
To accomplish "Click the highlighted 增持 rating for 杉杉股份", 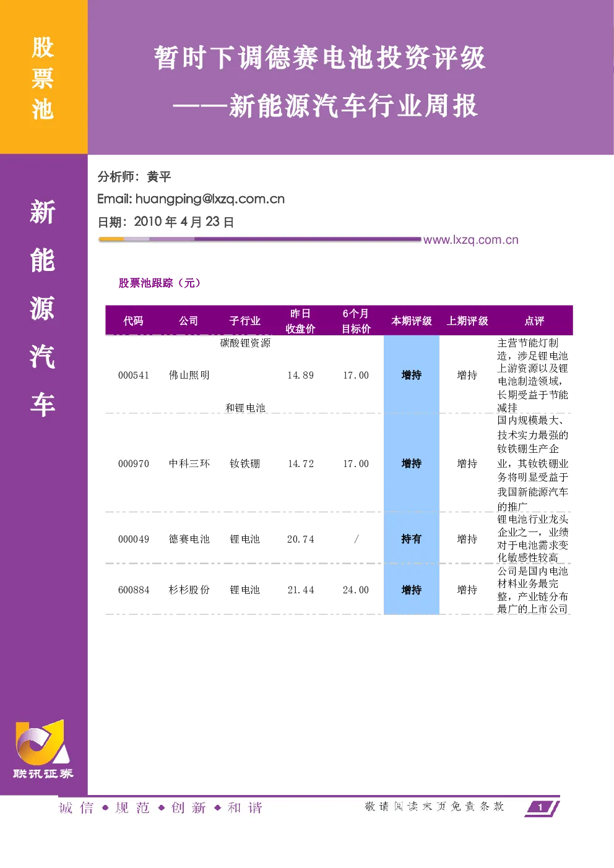I will pos(412,590).
